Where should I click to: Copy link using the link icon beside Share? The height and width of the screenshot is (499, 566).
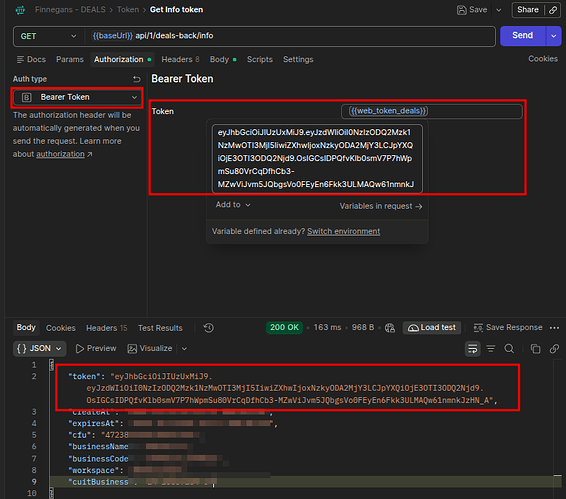point(553,10)
